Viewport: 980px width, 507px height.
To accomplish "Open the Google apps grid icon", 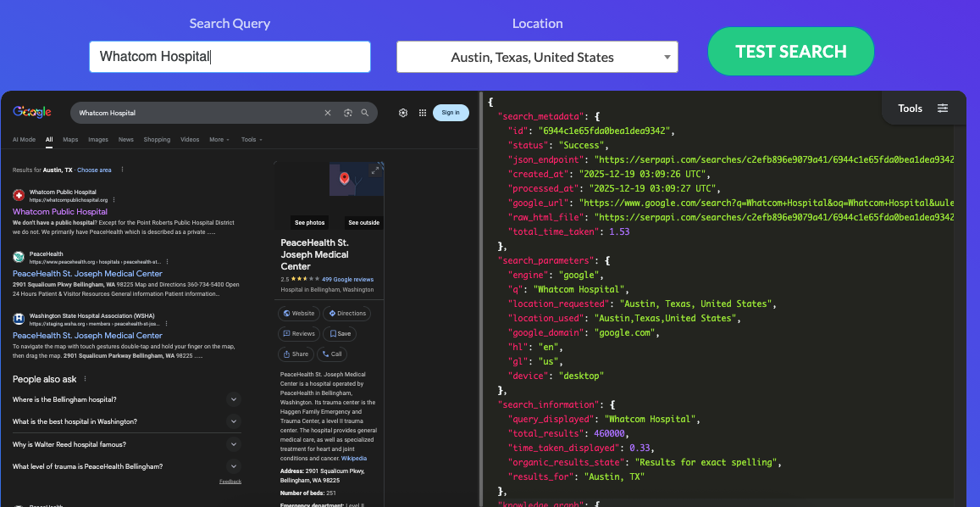I will pyautogui.click(x=423, y=113).
